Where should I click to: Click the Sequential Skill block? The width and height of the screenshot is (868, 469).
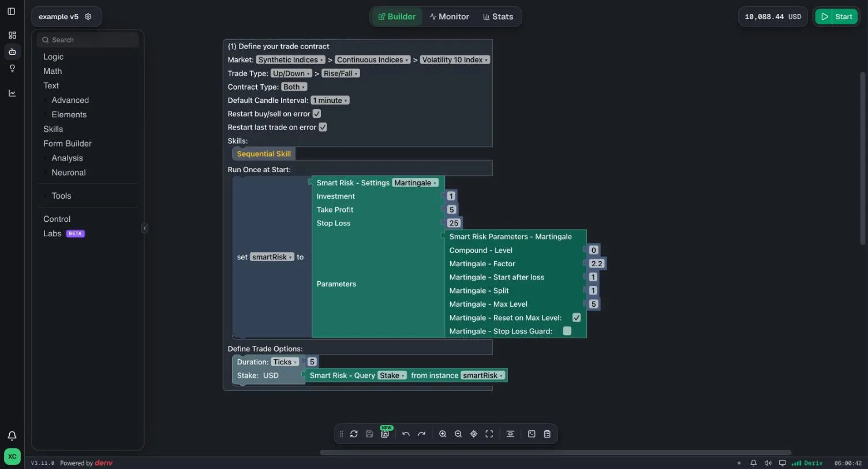tap(264, 154)
